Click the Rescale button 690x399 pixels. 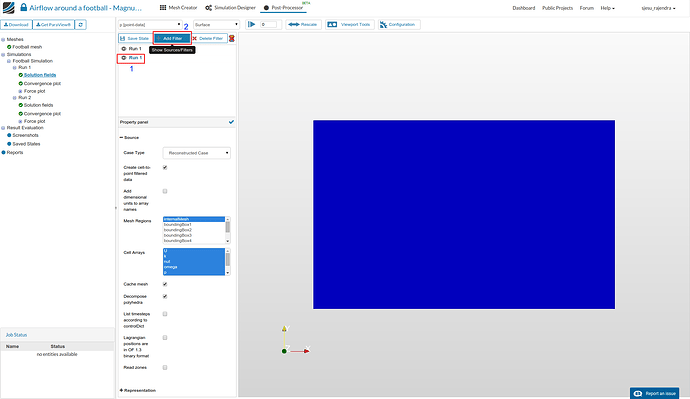click(302, 25)
